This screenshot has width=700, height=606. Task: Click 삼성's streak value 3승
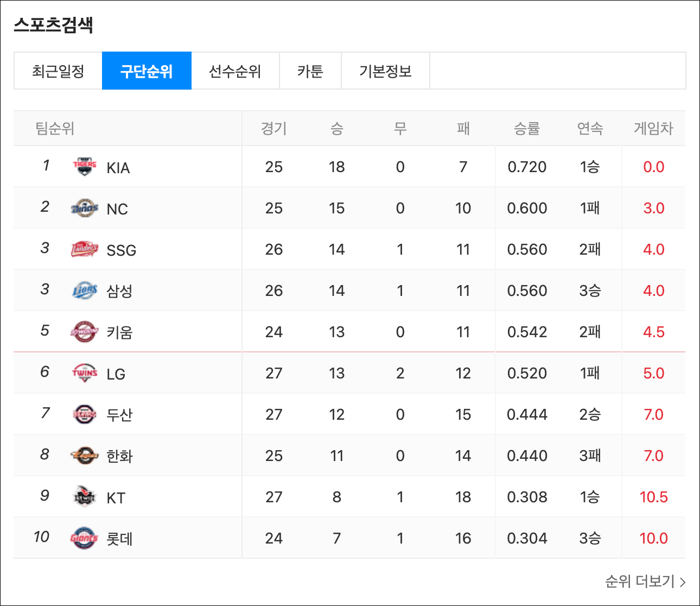(590, 291)
